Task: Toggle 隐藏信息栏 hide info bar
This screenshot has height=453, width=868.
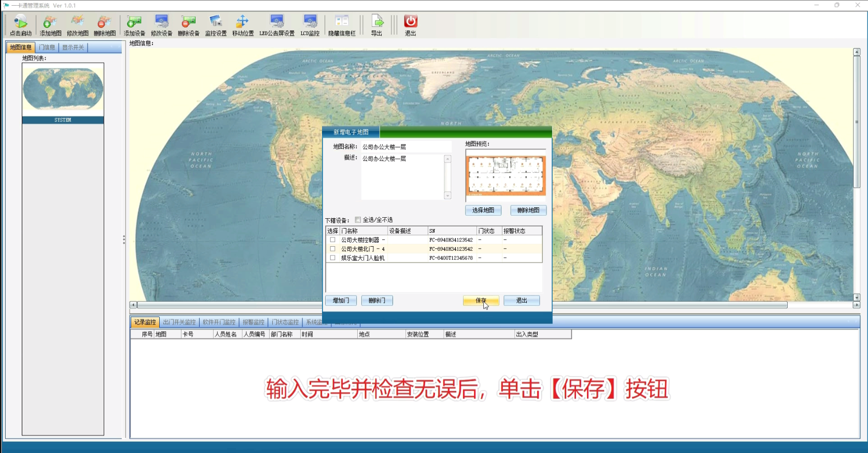Action: click(342, 25)
